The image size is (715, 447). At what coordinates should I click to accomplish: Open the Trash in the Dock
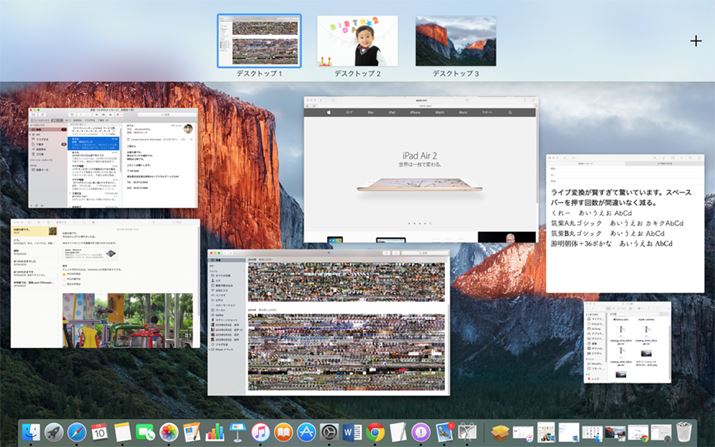pos(684,432)
